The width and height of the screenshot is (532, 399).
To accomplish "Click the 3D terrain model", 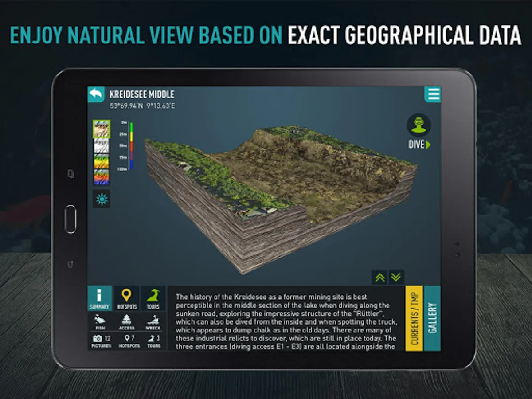I will pyautogui.click(x=280, y=199).
